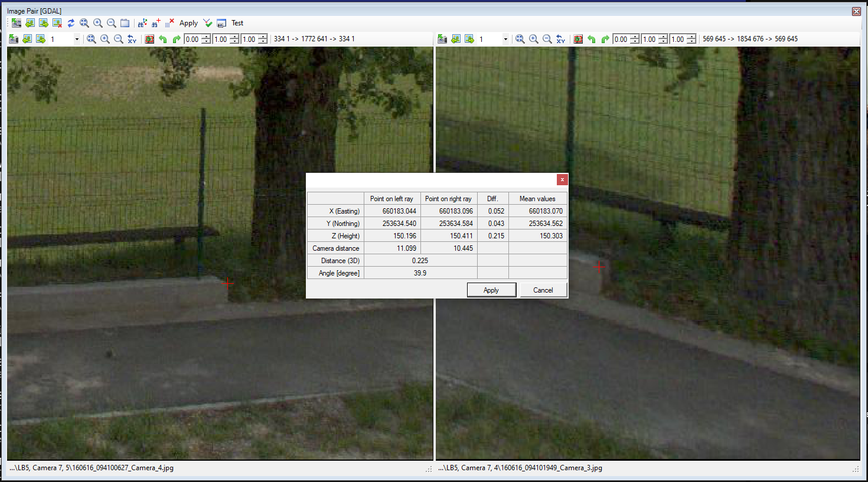This screenshot has height=482, width=868.
Task: Click the remove image (red X) icon in main toolbar
Action: (x=57, y=23)
